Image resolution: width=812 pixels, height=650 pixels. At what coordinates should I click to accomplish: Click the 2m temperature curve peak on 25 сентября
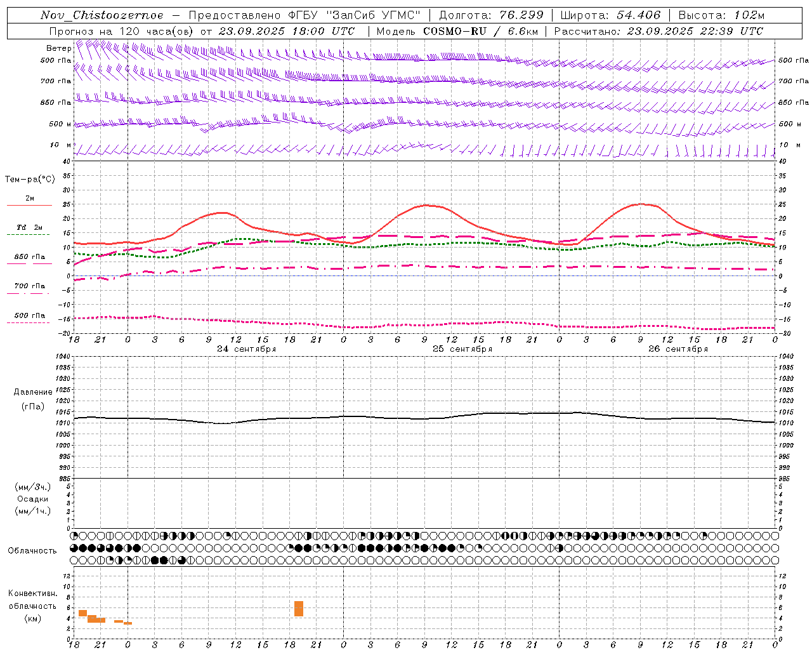426,205
